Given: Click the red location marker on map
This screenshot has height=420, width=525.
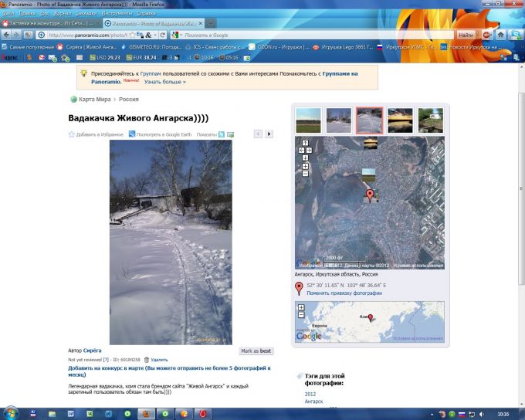Looking at the screenshot, I should click(369, 195).
